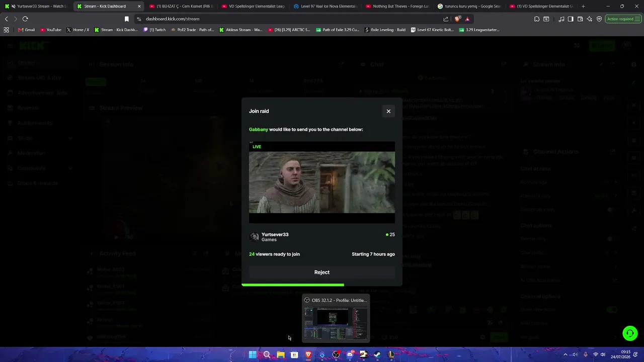Open the browser apps grid in the bookmarks bar
Viewport: 644px width, 362px height.
[6, 30]
